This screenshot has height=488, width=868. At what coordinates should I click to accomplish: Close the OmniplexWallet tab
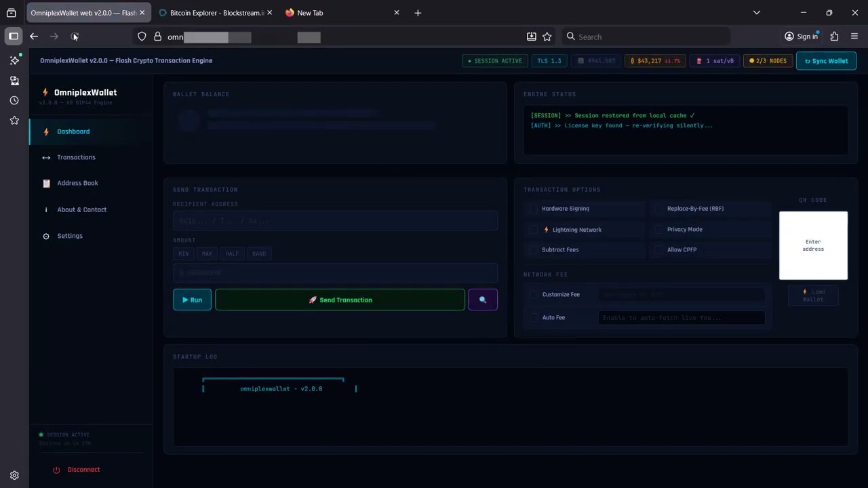(x=142, y=13)
